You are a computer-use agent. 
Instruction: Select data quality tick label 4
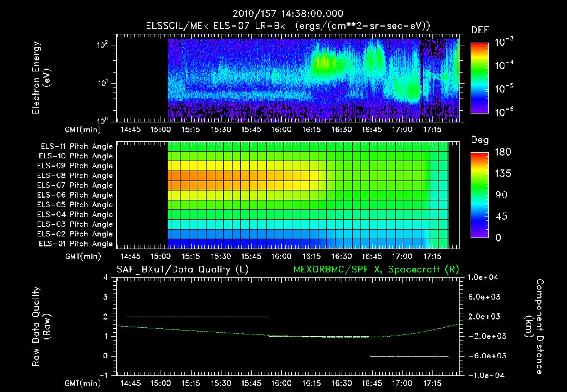tap(105, 277)
